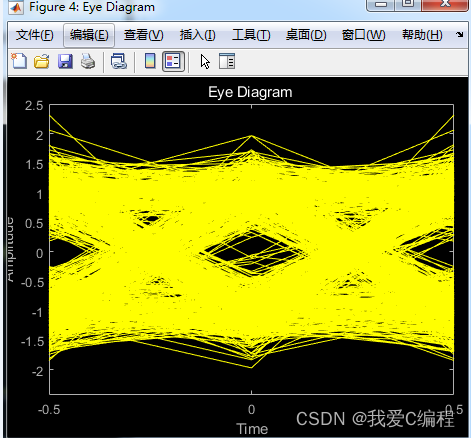This screenshot has height=438, width=471.
Task: Minimize the Figure 4 window
Action: [381, 5]
